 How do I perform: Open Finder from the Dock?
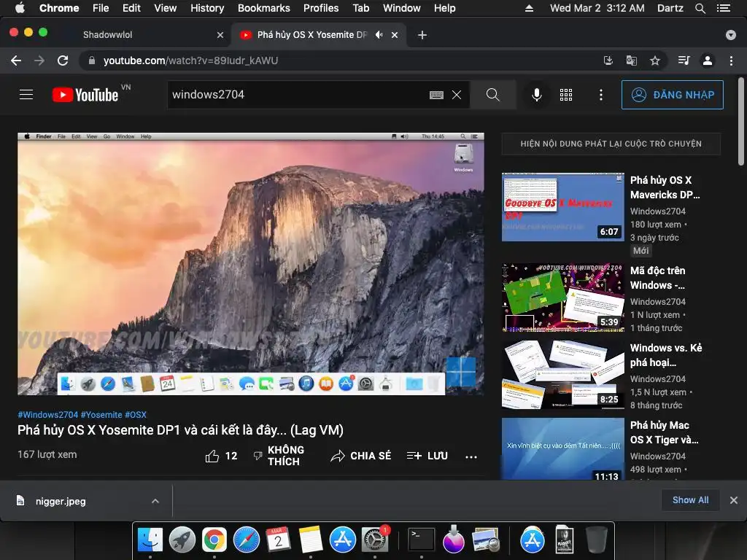(150, 540)
